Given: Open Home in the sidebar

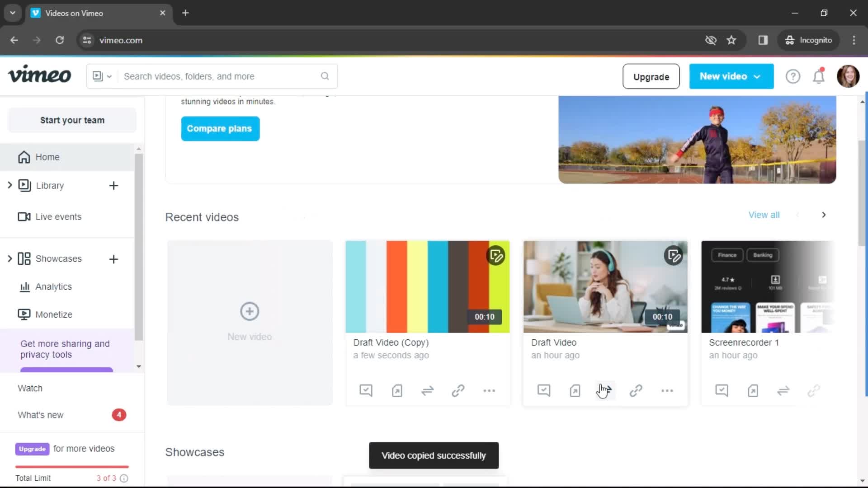Looking at the screenshot, I should [67, 157].
